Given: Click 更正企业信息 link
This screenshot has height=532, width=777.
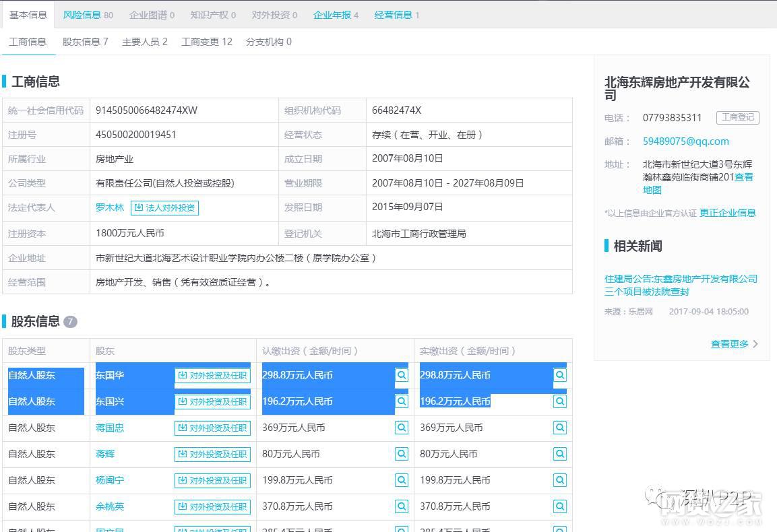Looking at the screenshot, I should [727, 213].
